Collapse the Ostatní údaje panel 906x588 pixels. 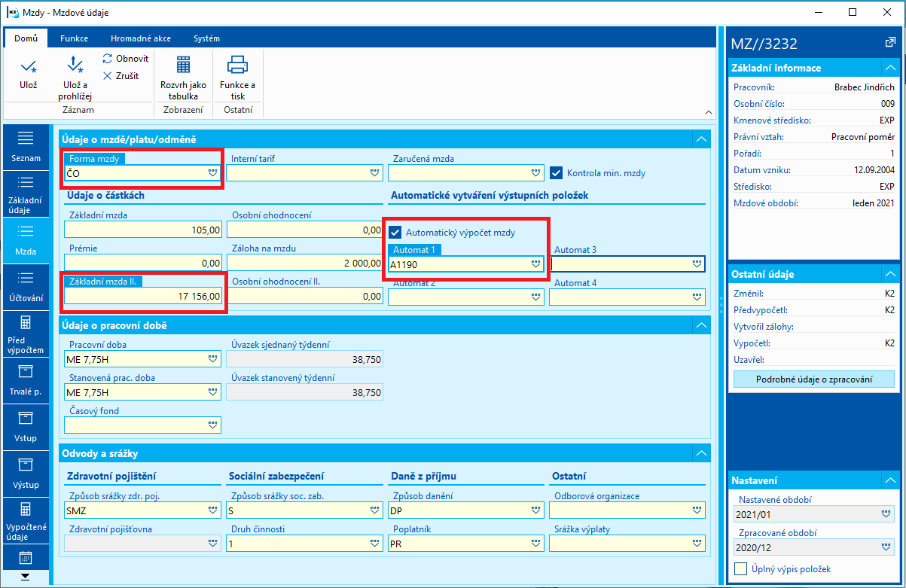(890, 274)
